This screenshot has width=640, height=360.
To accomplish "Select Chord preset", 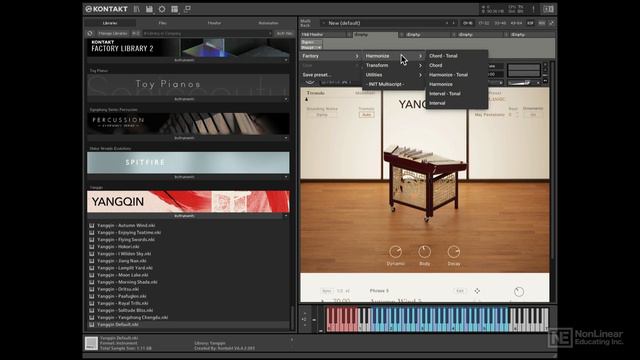I will point(457,65).
